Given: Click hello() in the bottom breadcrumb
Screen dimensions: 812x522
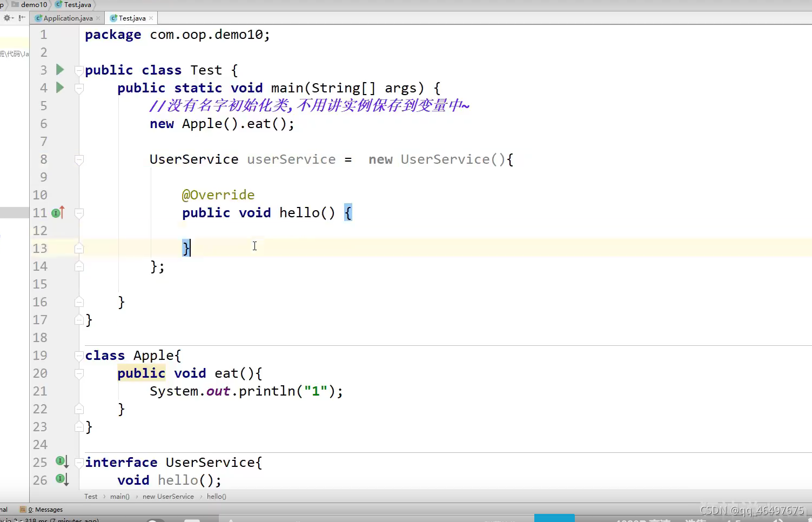Looking at the screenshot, I should (217, 497).
